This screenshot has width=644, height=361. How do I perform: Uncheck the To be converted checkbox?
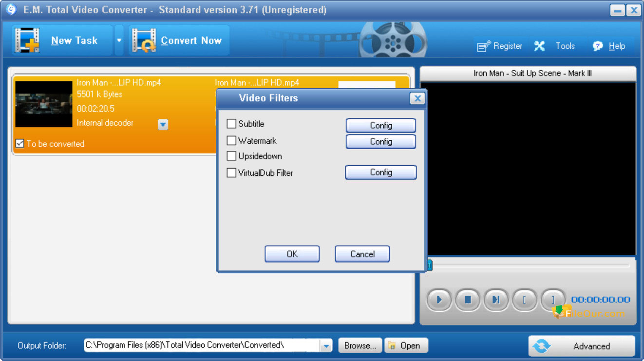point(19,143)
